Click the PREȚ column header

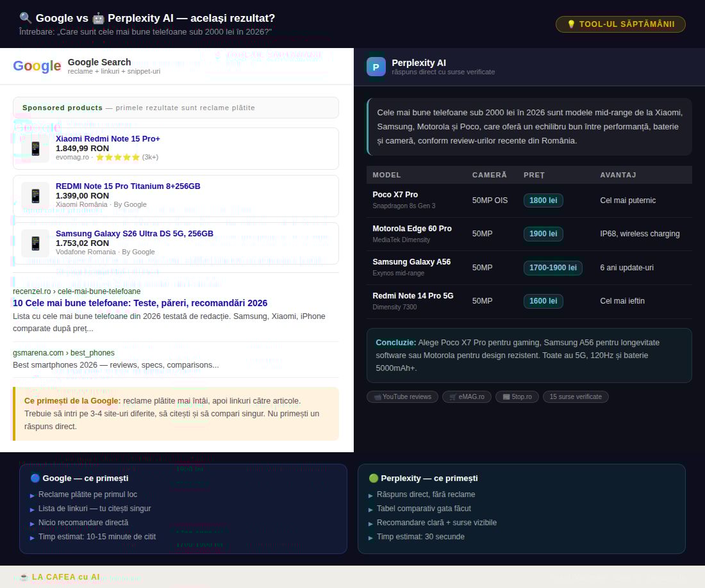[534, 176]
